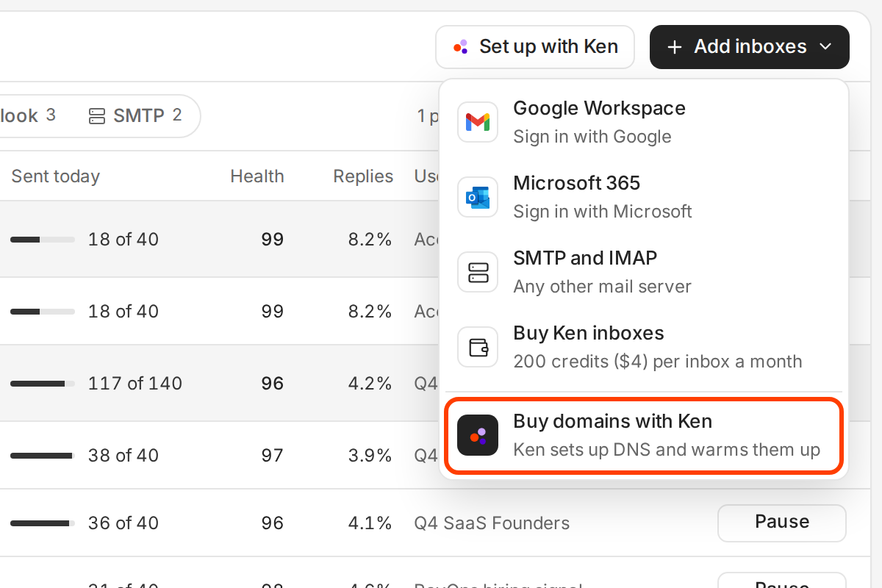Click the Sign in with Microsoft subtitle
This screenshot has width=882, height=588.
point(603,212)
